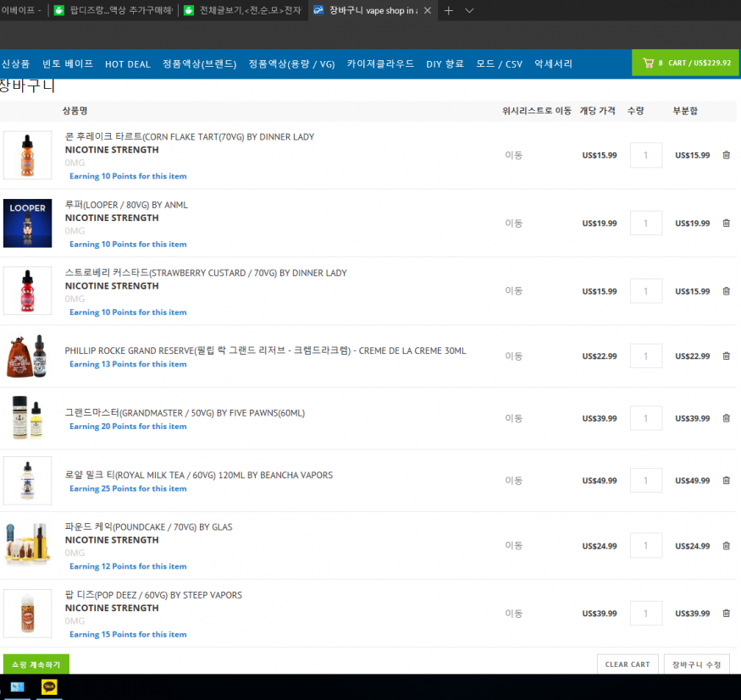The width and height of the screenshot is (741, 700).
Task: Click the CLEAR CART button
Action: pyautogui.click(x=628, y=664)
